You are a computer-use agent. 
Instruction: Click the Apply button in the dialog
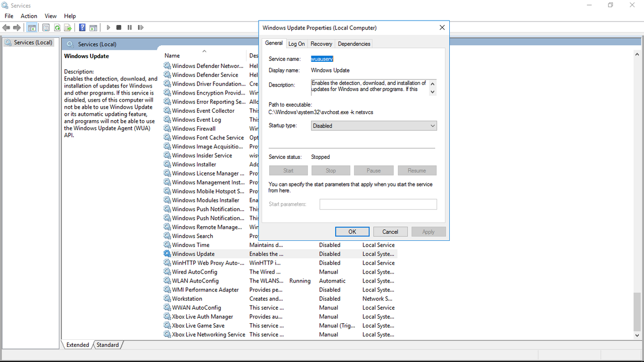[x=429, y=232]
